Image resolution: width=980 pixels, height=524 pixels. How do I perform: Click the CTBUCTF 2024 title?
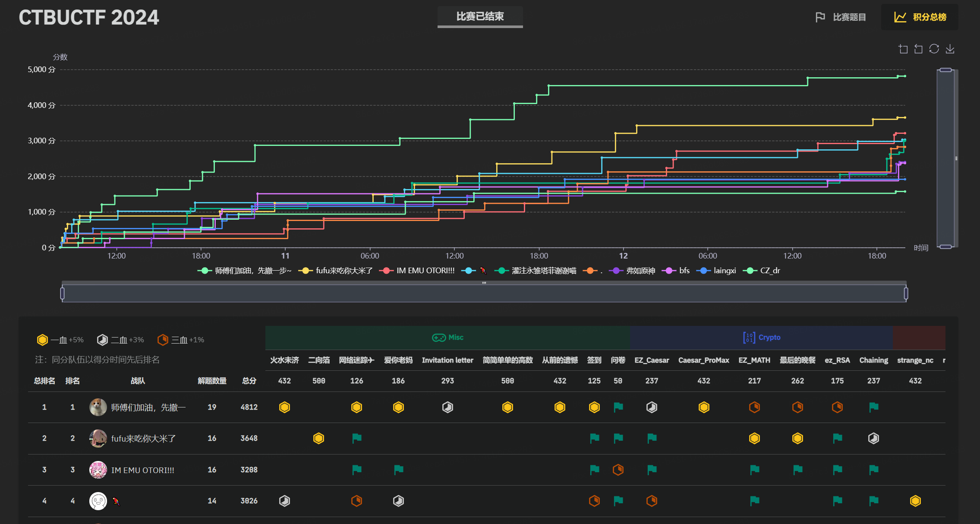[89, 17]
